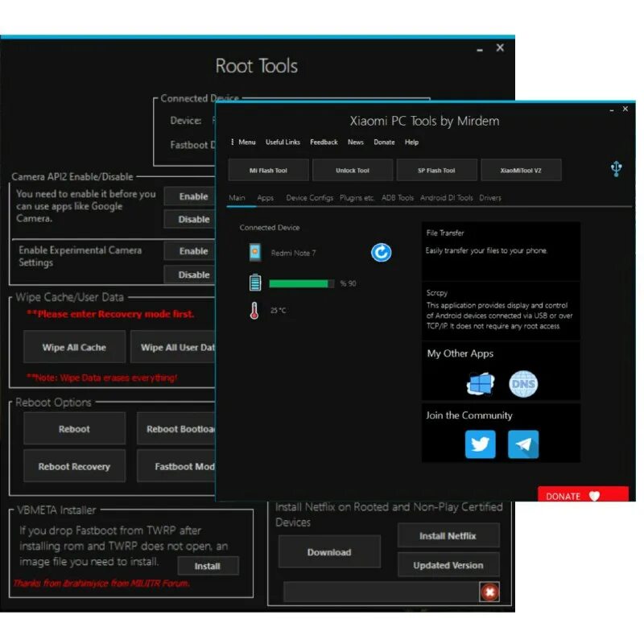Click the red X icon beside Netflix field

(489, 592)
